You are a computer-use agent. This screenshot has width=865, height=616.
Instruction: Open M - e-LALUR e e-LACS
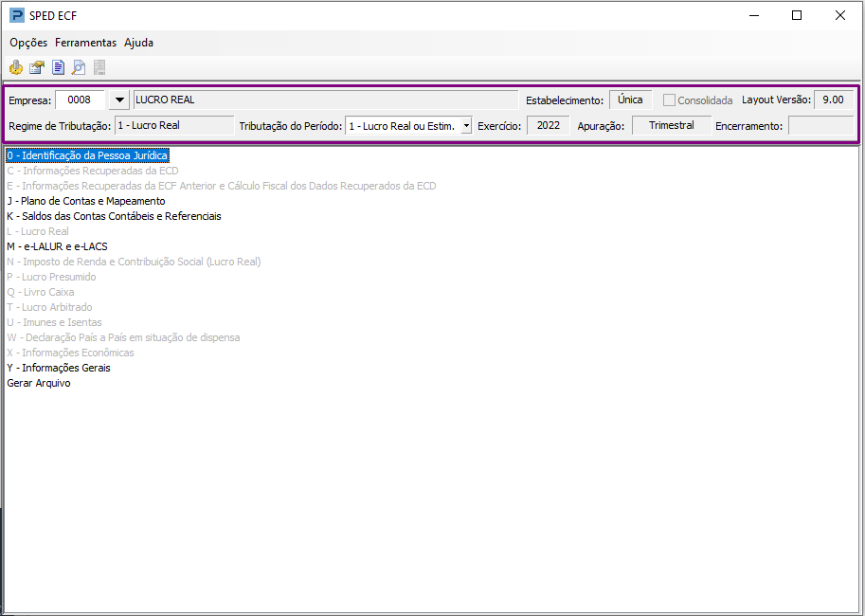tap(57, 246)
